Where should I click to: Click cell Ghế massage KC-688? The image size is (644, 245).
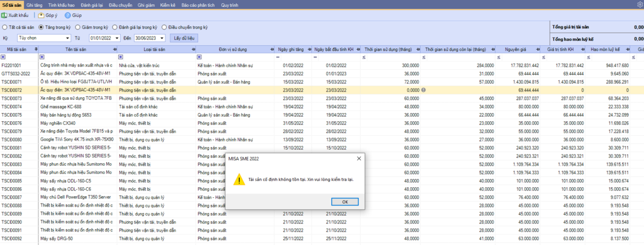(78, 107)
